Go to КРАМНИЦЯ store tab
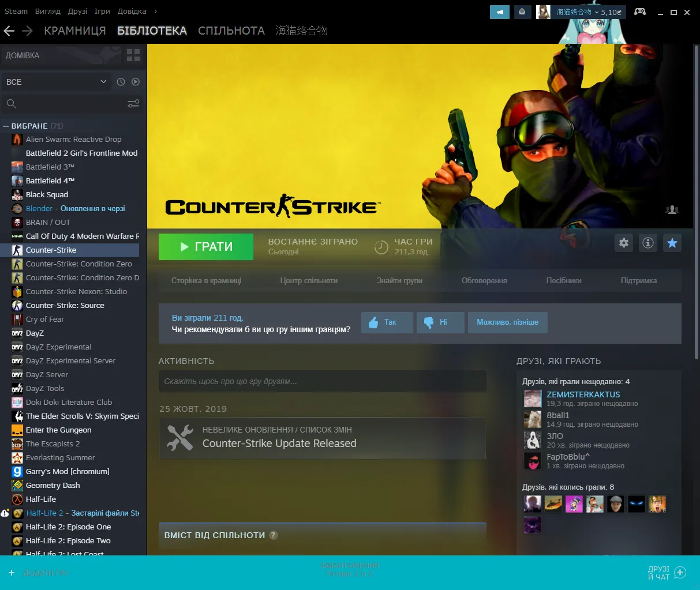 click(75, 31)
